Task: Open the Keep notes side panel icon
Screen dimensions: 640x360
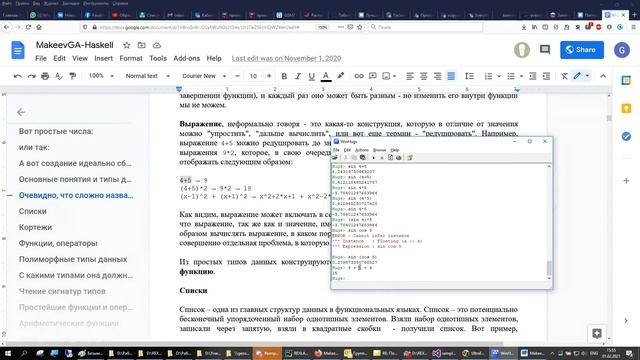Action: pos(626,108)
